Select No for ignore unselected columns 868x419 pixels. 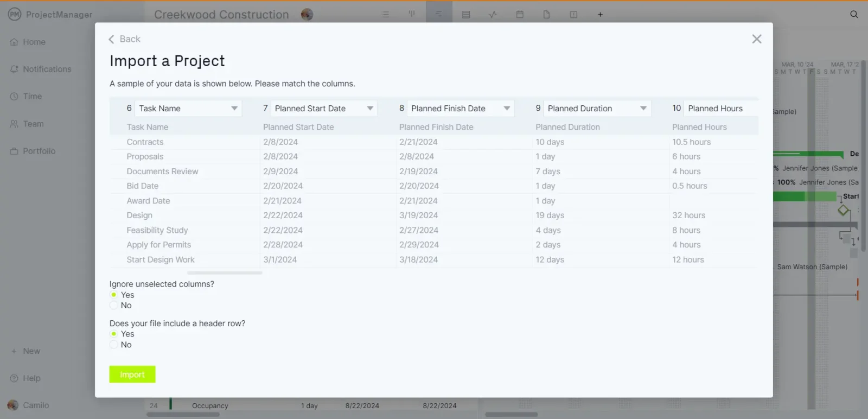click(x=114, y=306)
